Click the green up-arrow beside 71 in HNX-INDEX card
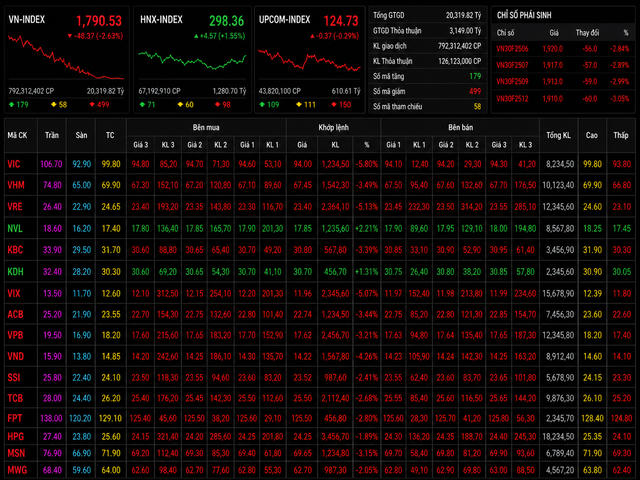Image resolution: width=640 pixels, height=480 pixels. pos(142,104)
